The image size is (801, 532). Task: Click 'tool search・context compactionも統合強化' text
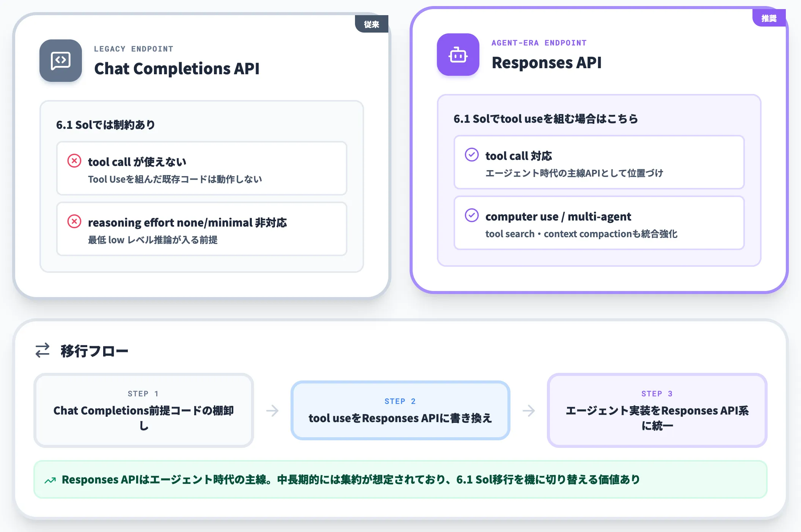581,234
